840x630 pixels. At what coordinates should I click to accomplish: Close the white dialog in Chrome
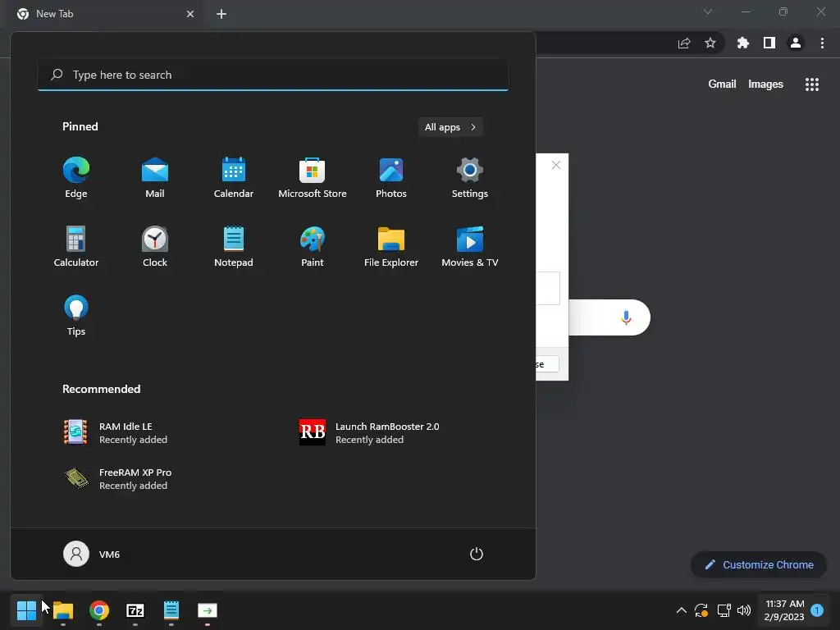coord(556,165)
